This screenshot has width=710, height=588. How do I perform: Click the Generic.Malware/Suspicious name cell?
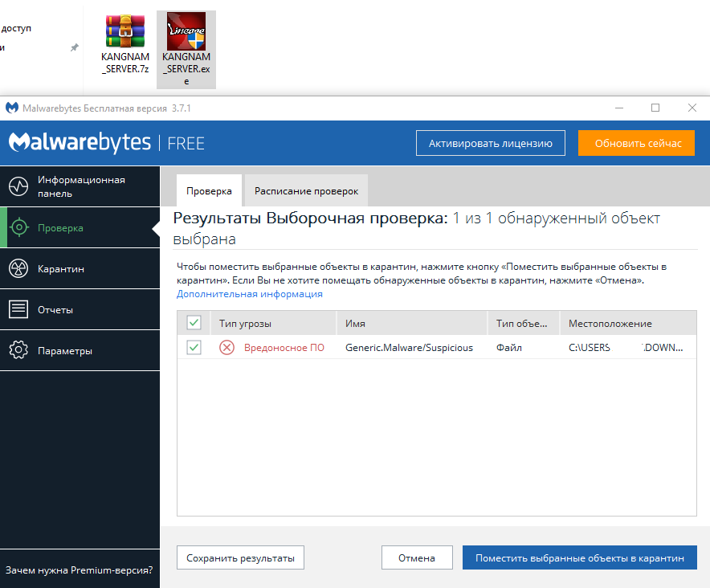pyautogui.click(x=409, y=348)
